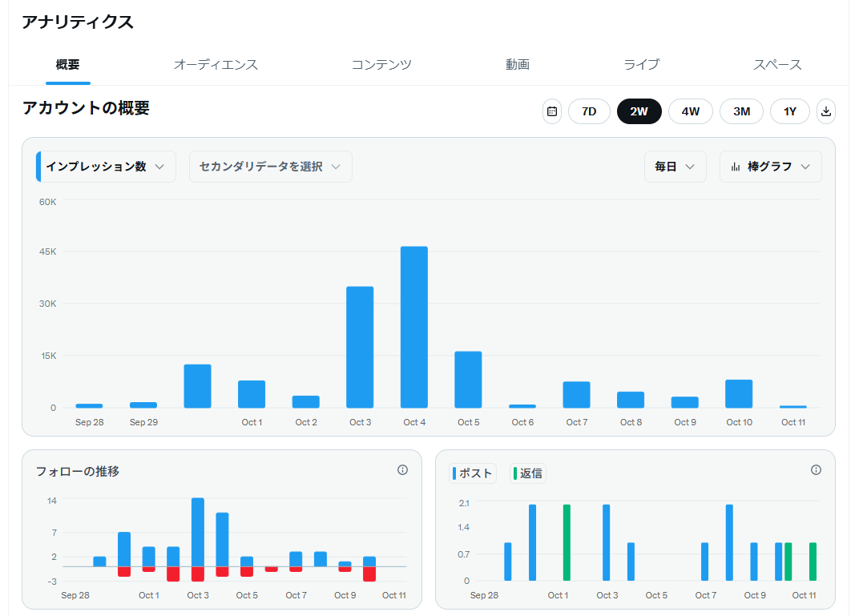Select the 4W time range
855x616 pixels.
click(x=690, y=111)
